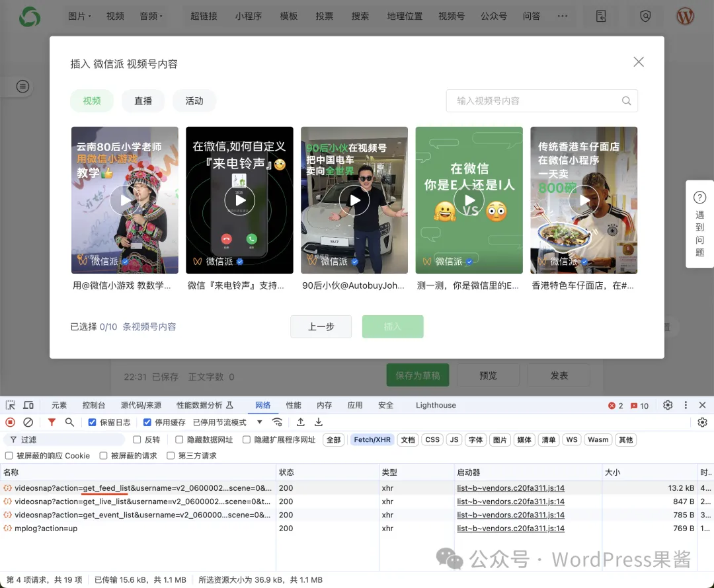Click the help question mark icon
Viewport: 714px width, 588px height.
pos(699,198)
